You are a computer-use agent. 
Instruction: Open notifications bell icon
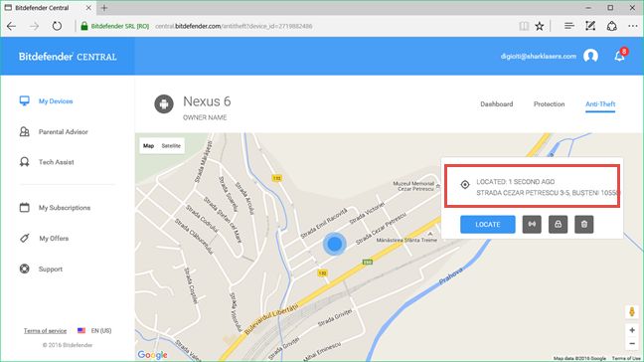click(620, 56)
